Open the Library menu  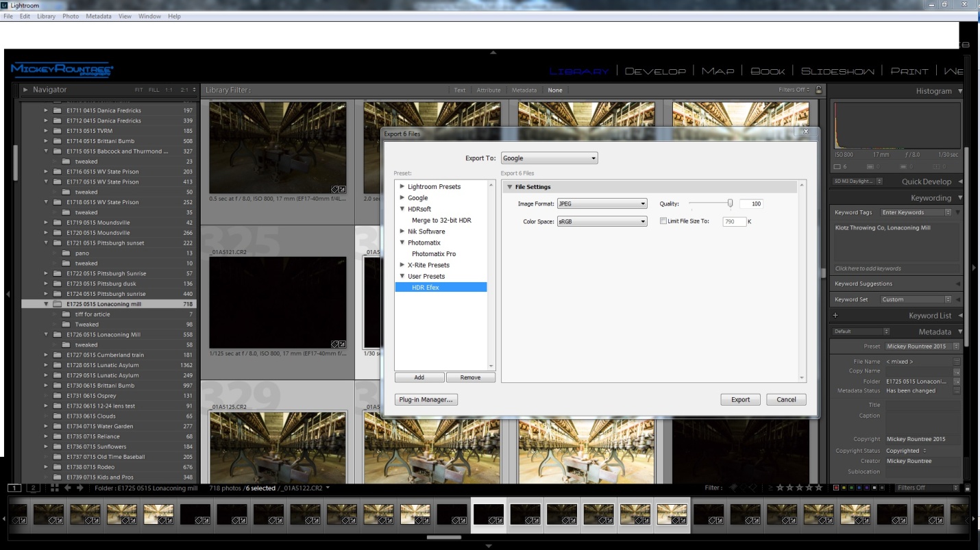pos(47,16)
